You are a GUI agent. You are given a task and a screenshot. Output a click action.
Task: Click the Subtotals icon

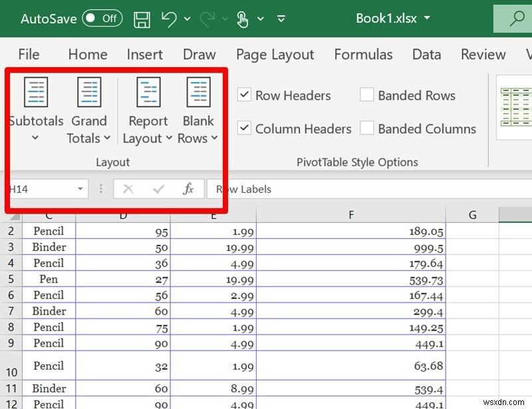point(36,92)
